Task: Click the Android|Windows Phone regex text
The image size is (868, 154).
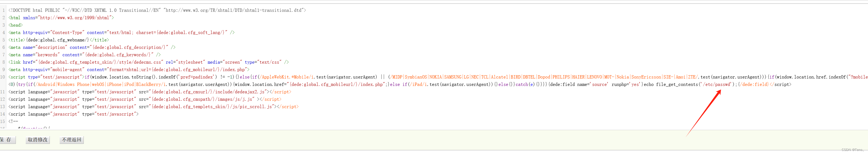Action: 100,85
